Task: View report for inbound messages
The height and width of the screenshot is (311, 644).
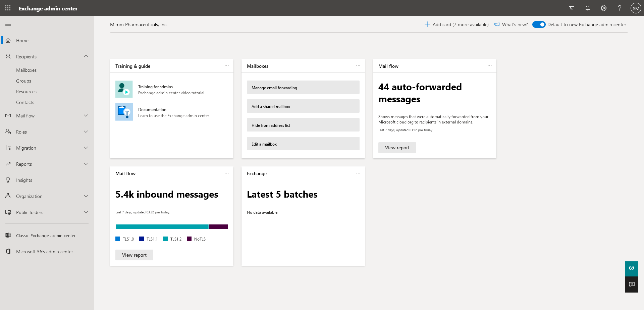Action: [x=134, y=255]
